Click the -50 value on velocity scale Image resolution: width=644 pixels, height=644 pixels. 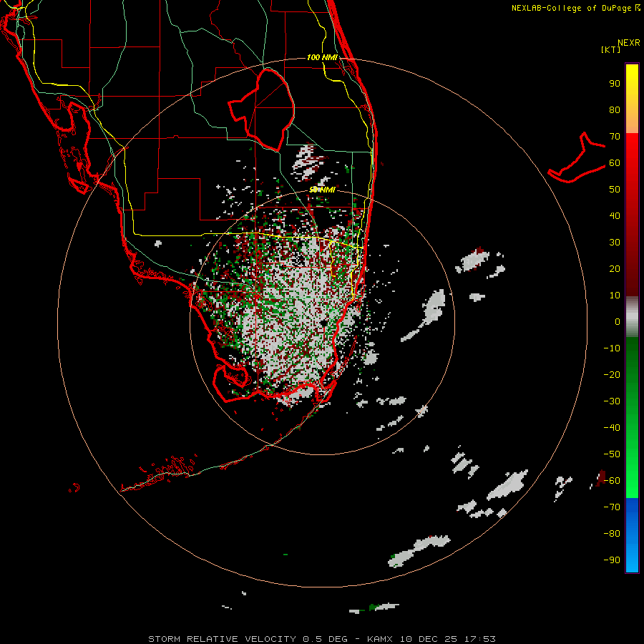click(612, 454)
